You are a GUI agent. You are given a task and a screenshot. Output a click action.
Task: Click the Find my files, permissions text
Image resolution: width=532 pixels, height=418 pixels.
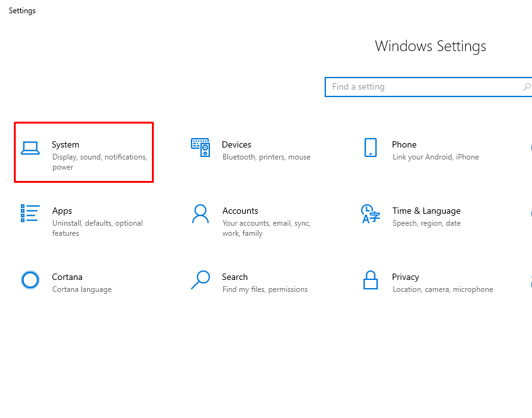(265, 289)
